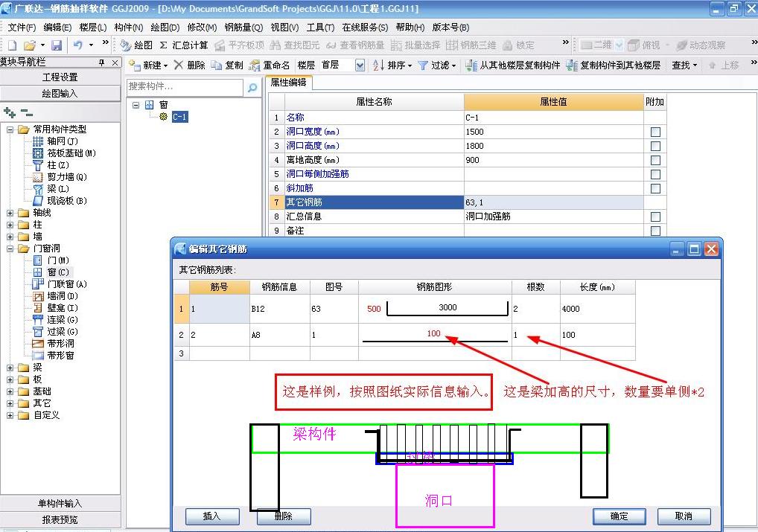Click expand-all plus icon in navigation pane
This screenshot has height=532, width=758.
pos(10,112)
